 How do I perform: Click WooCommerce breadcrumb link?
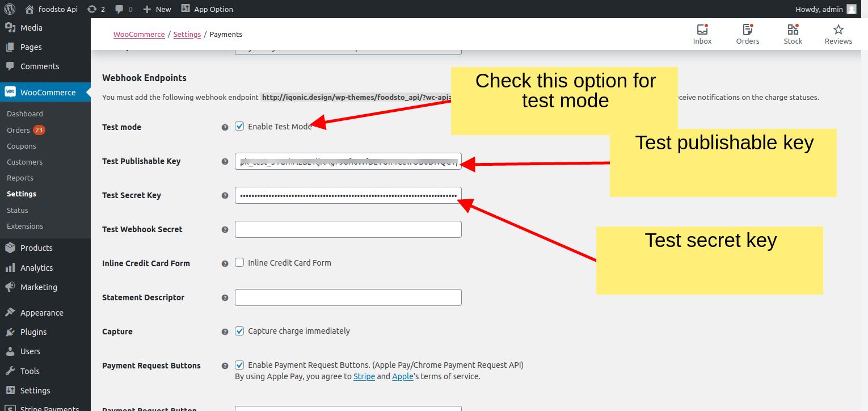pyautogui.click(x=139, y=34)
